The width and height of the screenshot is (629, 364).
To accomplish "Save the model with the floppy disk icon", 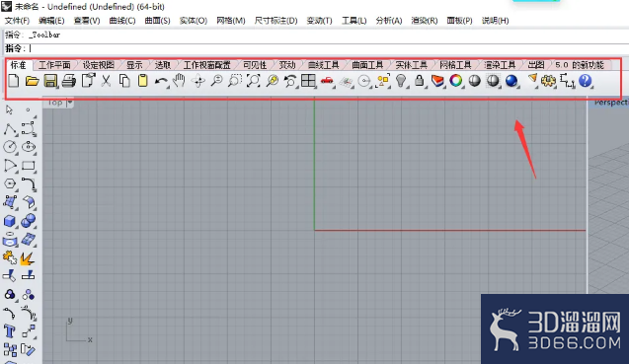I will pyautogui.click(x=50, y=81).
